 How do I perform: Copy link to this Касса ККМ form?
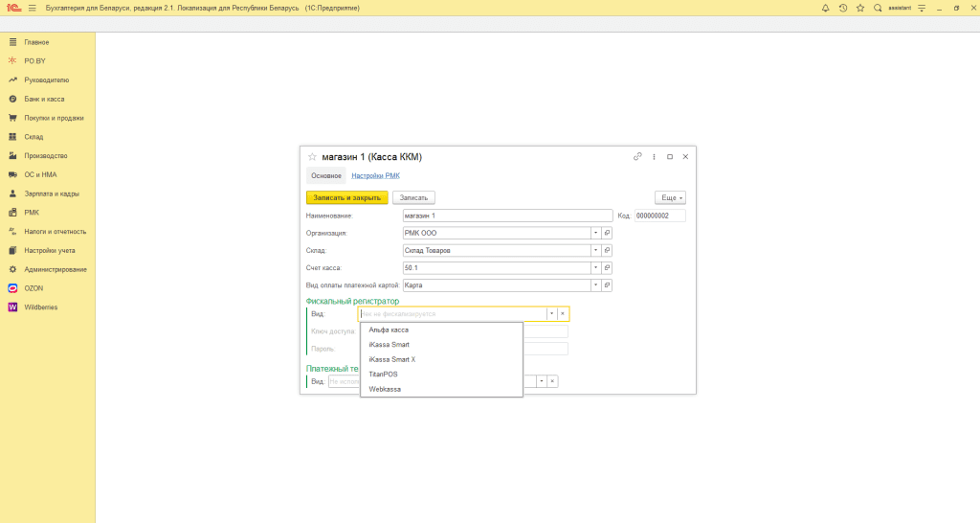point(636,157)
